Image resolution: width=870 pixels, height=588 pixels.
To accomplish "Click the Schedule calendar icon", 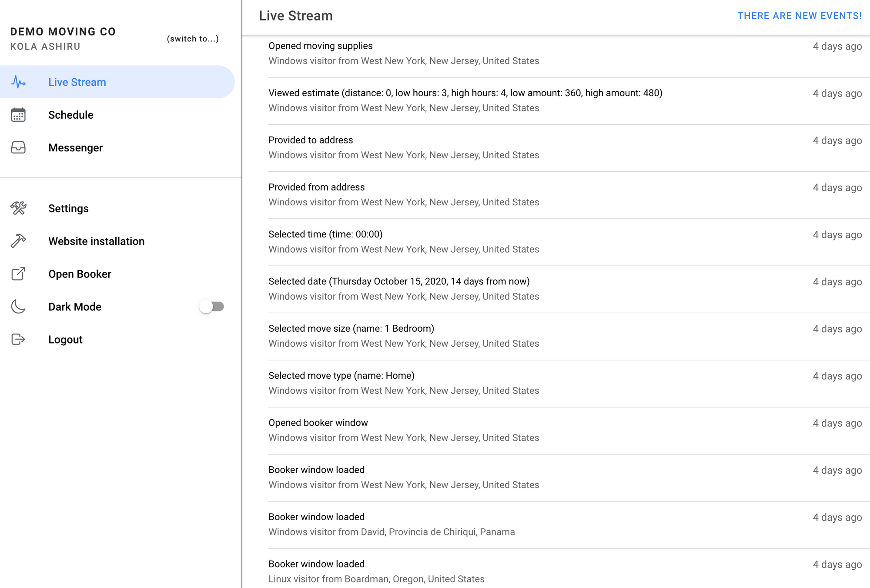I will pyautogui.click(x=18, y=115).
